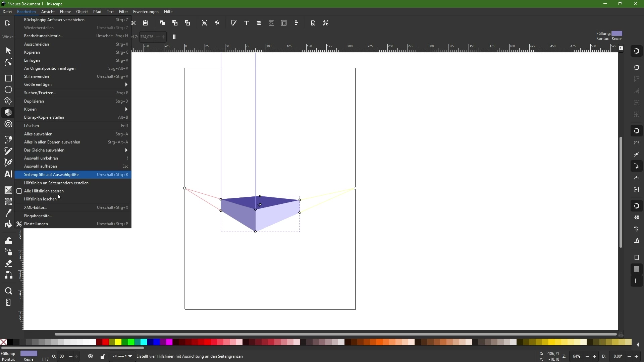The image size is (644, 362).
Task: Pick the cyan swatch in the palette
Action: click(144, 342)
